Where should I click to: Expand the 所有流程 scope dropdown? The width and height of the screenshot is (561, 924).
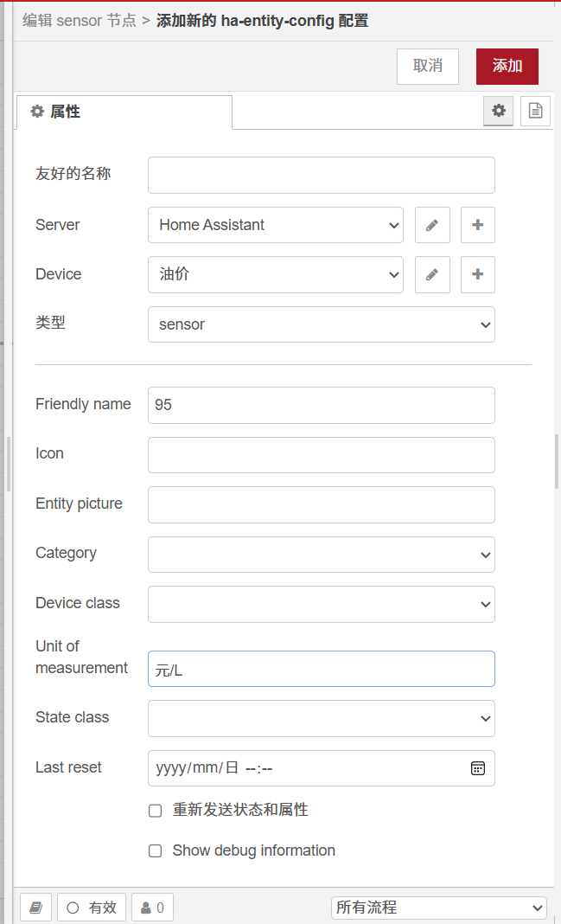click(x=438, y=908)
